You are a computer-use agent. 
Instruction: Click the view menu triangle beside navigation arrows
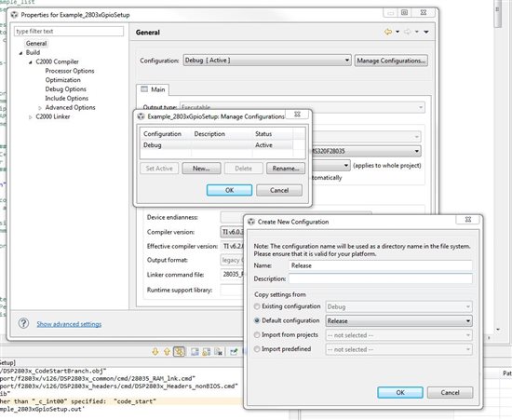[x=426, y=32]
